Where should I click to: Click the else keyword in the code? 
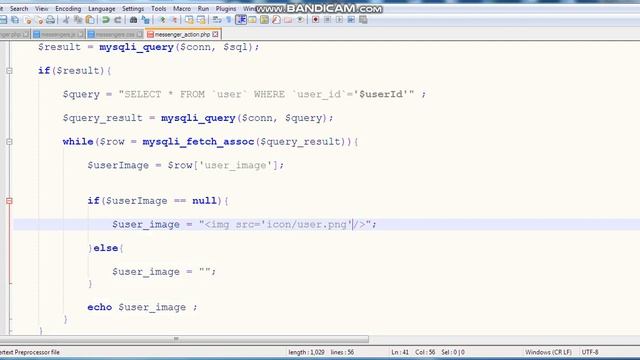pyautogui.click(x=106, y=248)
